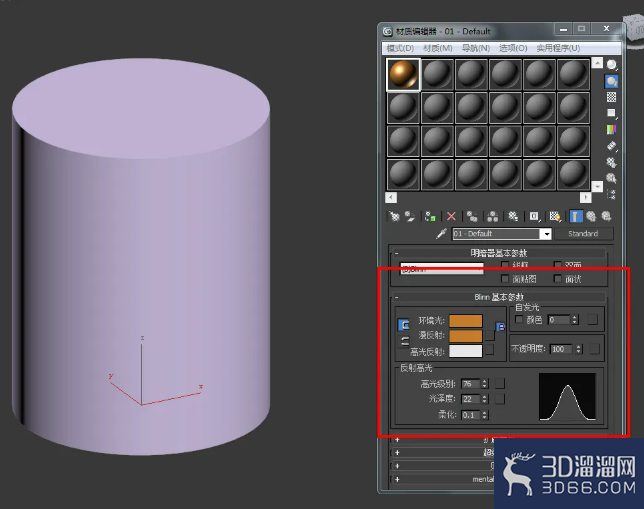Viewport: 644px width, 509px height.
Task: Toggle the Backlight icon
Action: (612, 81)
